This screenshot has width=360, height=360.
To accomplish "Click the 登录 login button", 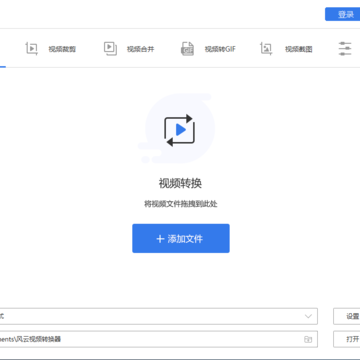I will 343,14.
